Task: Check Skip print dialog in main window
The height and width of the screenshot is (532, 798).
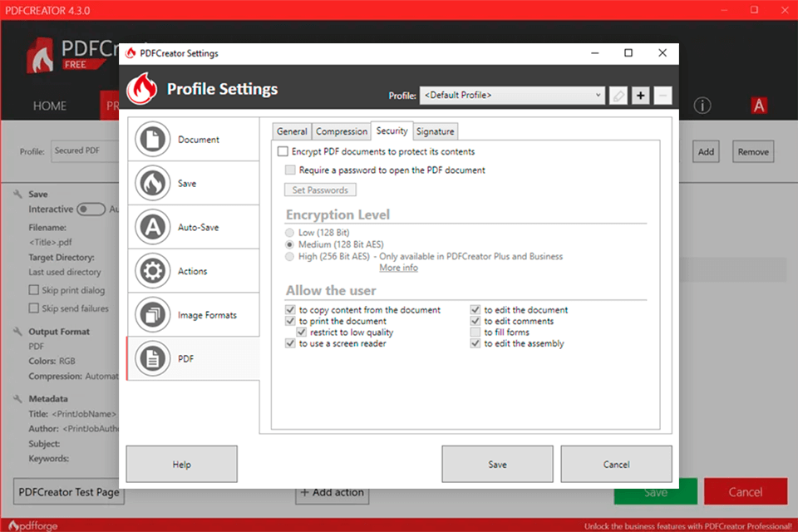Action: point(34,289)
